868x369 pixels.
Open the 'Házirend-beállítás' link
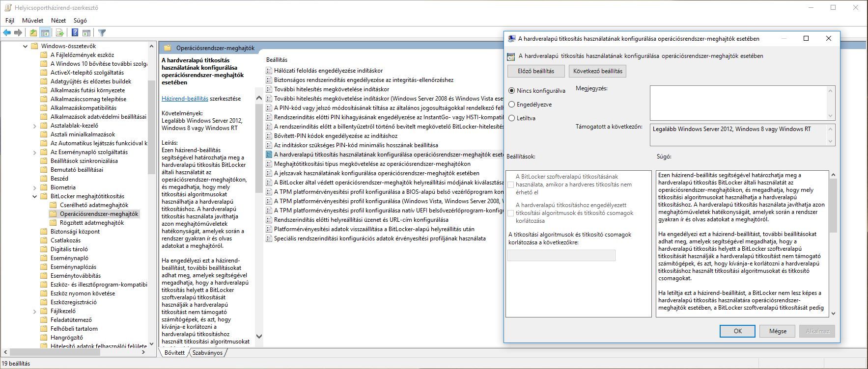(185, 99)
